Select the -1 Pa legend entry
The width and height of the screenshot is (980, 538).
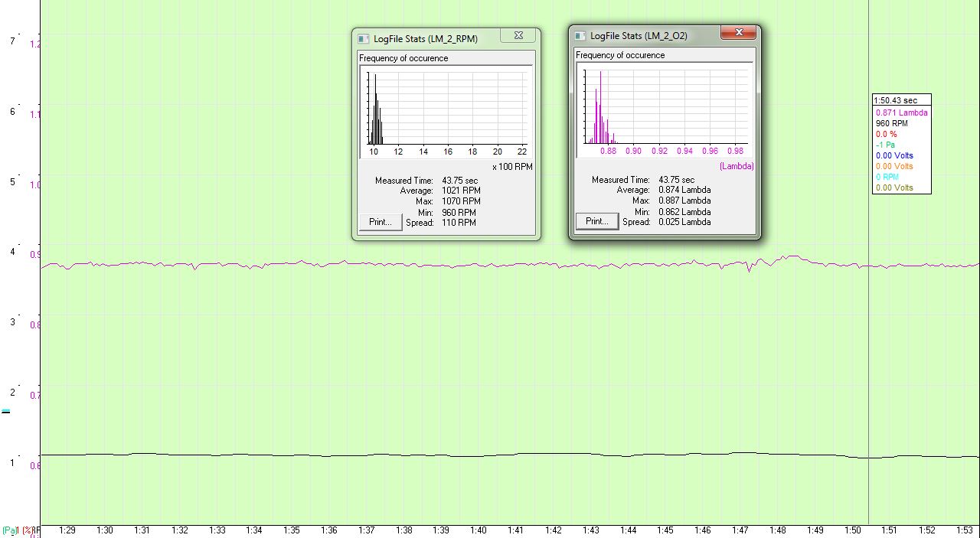(x=885, y=145)
